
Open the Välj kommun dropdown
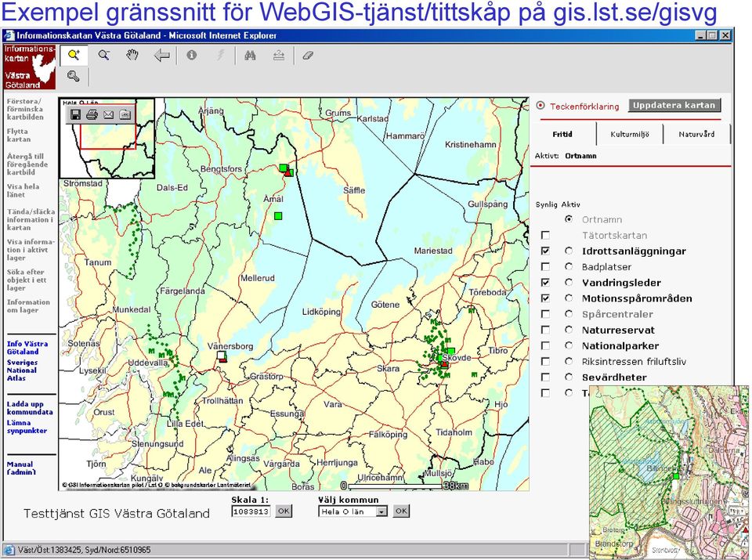pyautogui.click(x=381, y=511)
